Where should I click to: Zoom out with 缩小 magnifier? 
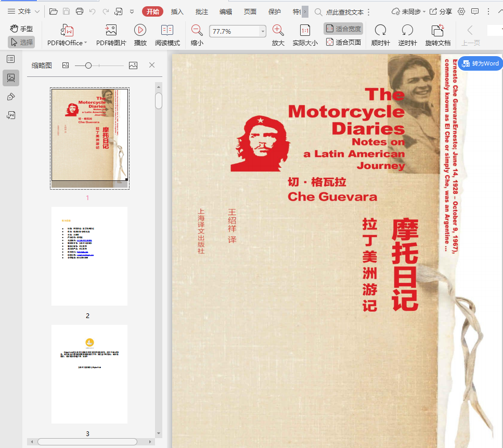(197, 31)
